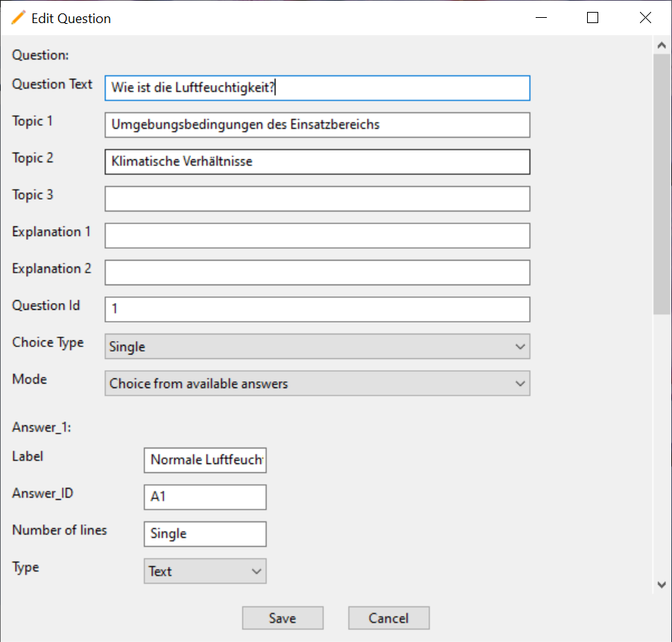Click the vertical scrollbar thumb
The height and width of the screenshot is (642, 672).
point(662,184)
